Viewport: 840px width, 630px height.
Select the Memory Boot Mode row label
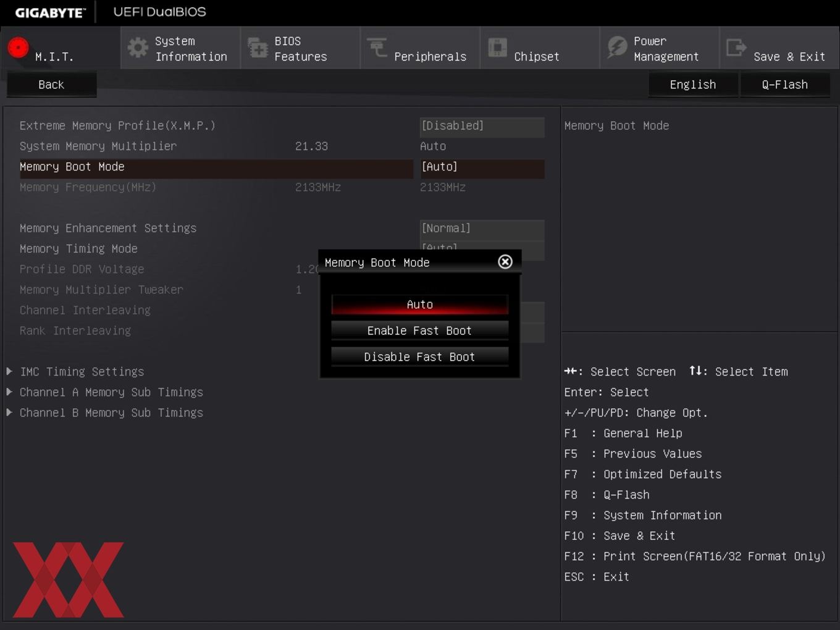72,167
